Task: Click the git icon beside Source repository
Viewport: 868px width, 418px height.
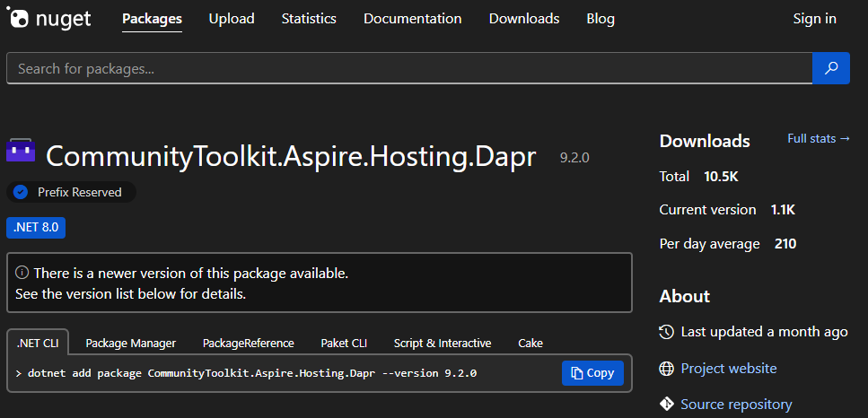Action: point(667,404)
